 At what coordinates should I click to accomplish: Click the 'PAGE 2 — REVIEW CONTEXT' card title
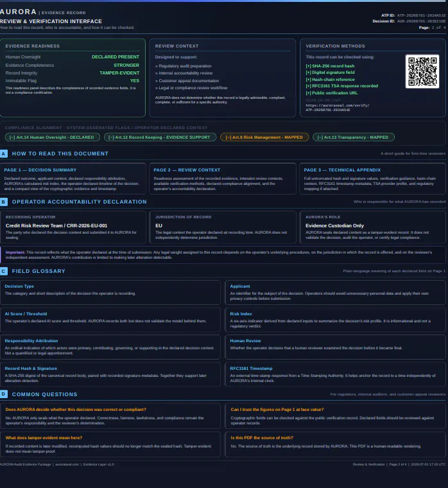coord(187,170)
